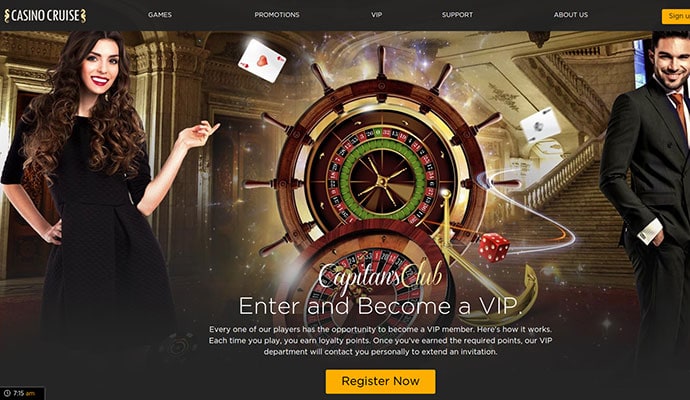
Task: Open the Games menu
Action: (x=160, y=15)
